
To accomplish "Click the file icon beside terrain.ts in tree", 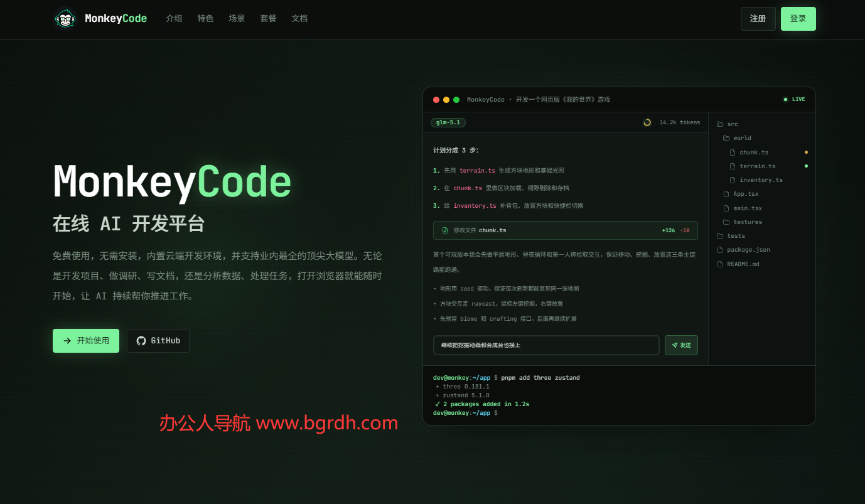I will point(733,166).
